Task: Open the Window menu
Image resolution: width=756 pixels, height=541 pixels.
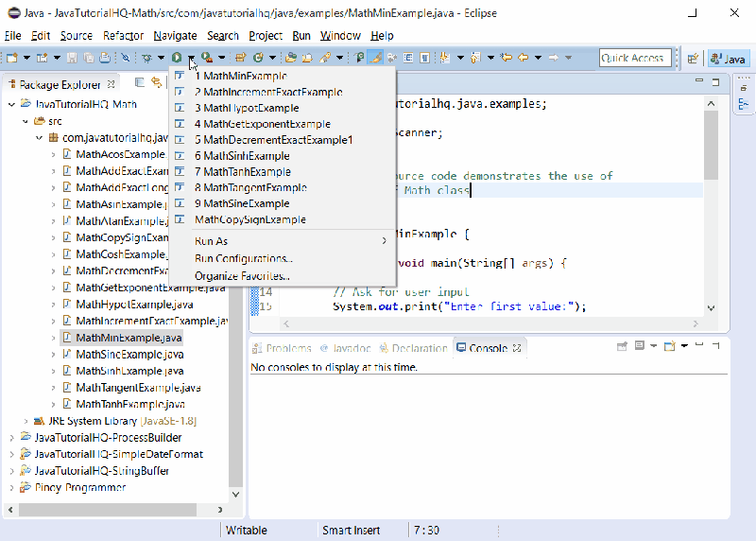Action: (340, 36)
